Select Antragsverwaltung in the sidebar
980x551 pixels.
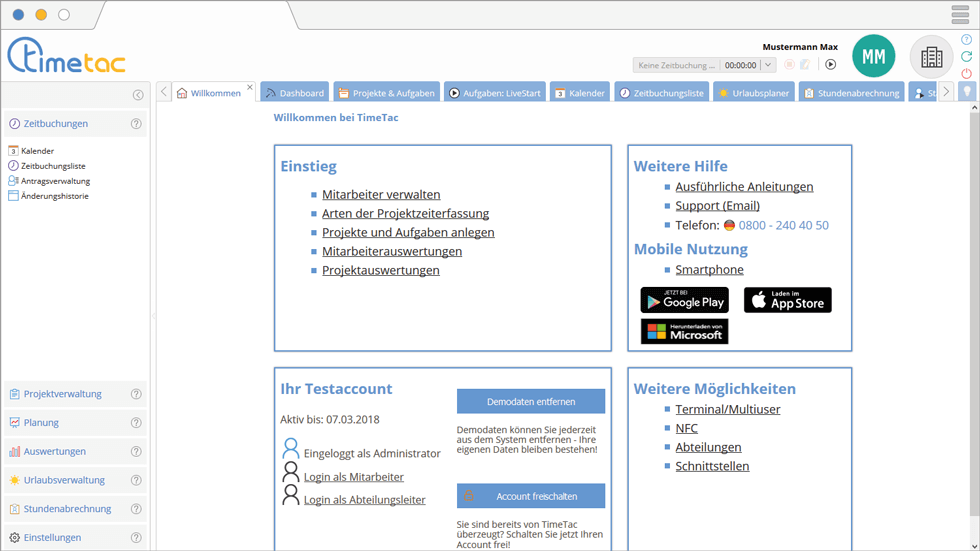coord(55,181)
